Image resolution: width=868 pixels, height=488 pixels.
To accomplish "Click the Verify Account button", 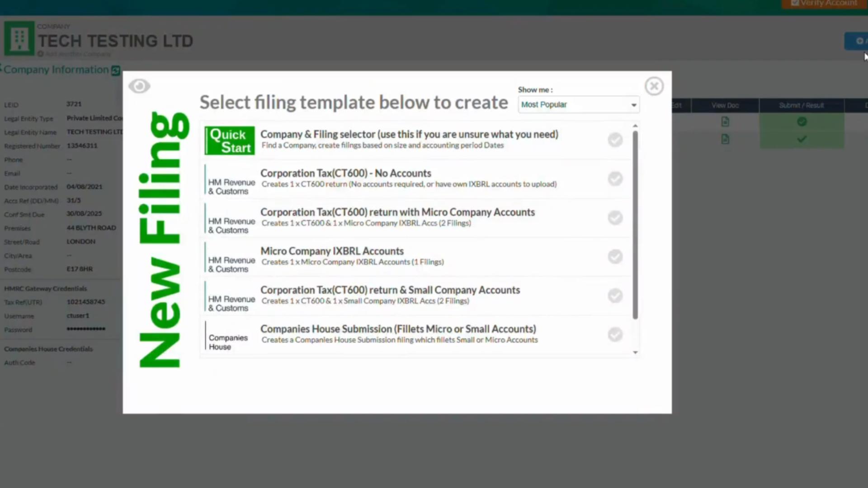I will pyautogui.click(x=825, y=4).
